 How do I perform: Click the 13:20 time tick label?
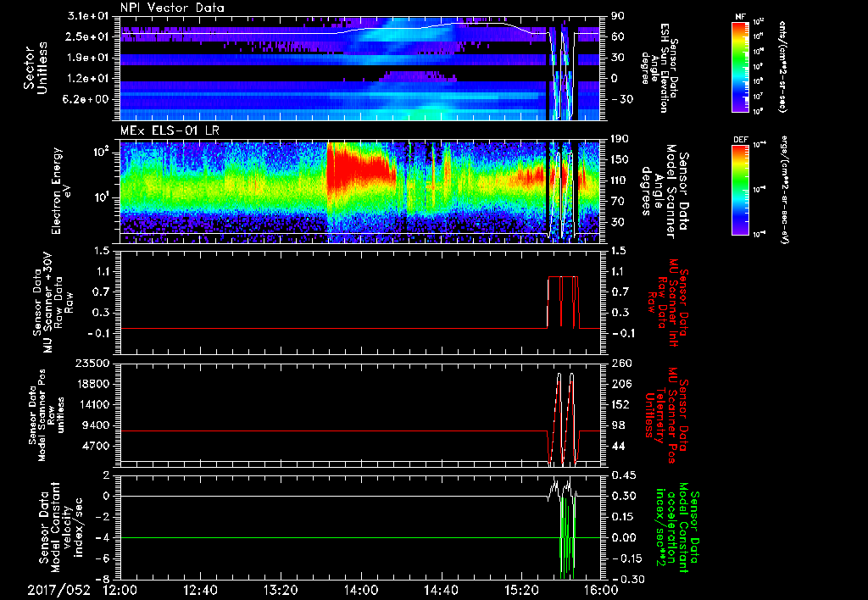(x=281, y=590)
